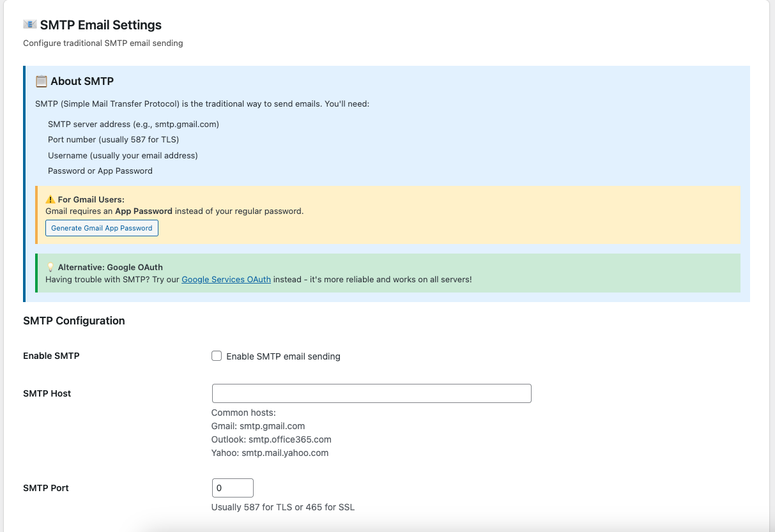Click inside the SMTP Host input field
The width and height of the screenshot is (775, 532).
pos(371,393)
